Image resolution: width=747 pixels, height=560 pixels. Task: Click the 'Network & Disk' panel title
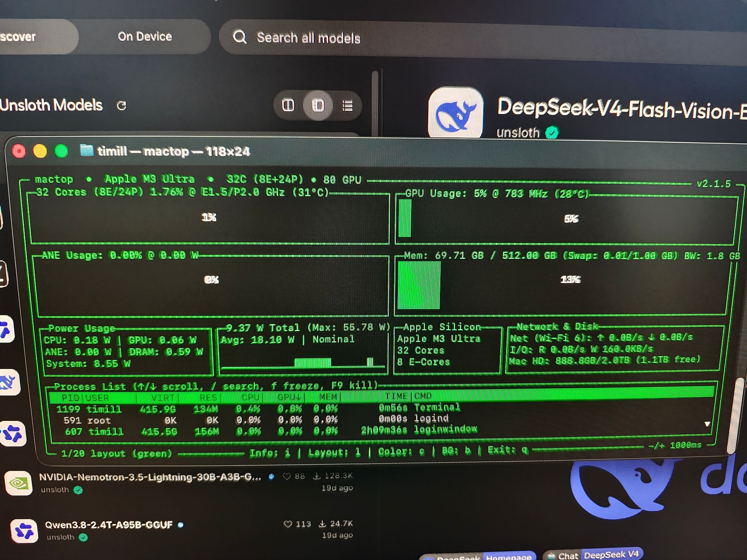tap(558, 326)
